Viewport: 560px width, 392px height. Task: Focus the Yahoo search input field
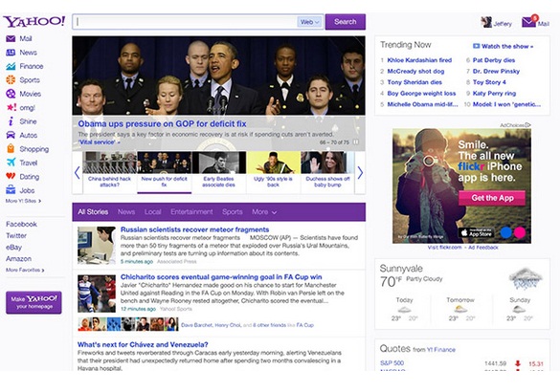click(186, 22)
